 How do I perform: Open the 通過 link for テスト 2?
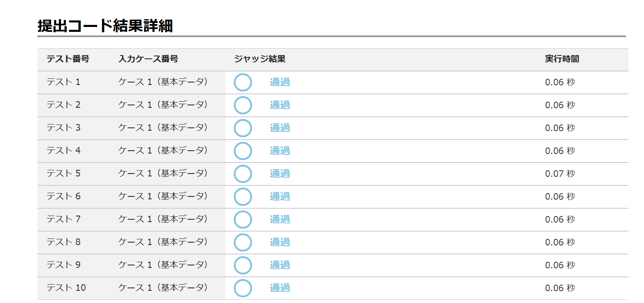point(280,105)
